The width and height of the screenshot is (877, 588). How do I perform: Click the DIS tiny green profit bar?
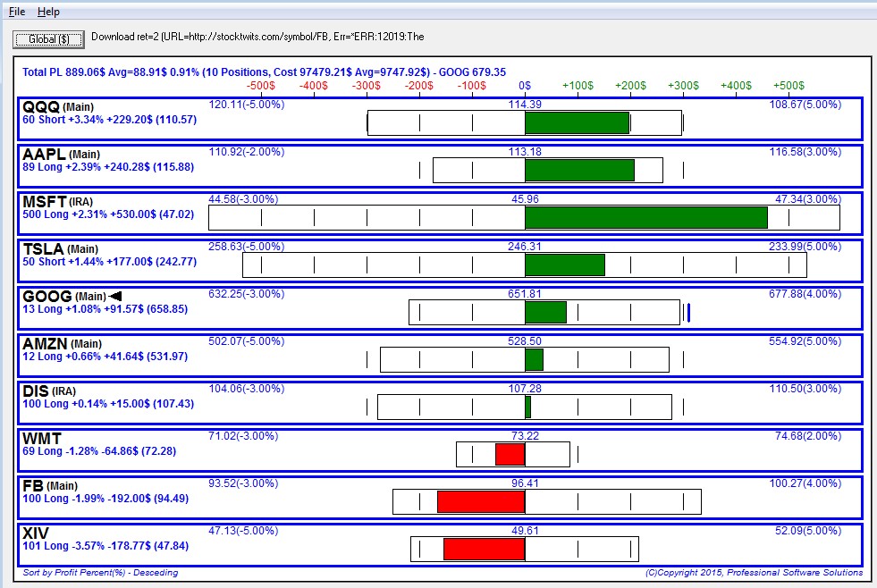528,407
